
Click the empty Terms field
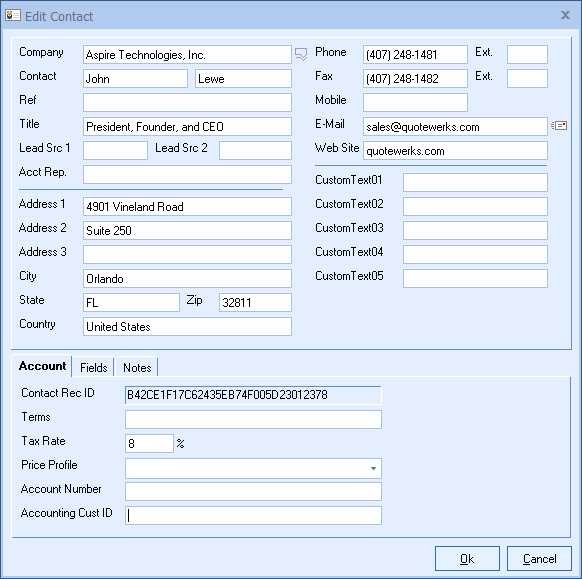pyautogui.click(x=253, y=419)
